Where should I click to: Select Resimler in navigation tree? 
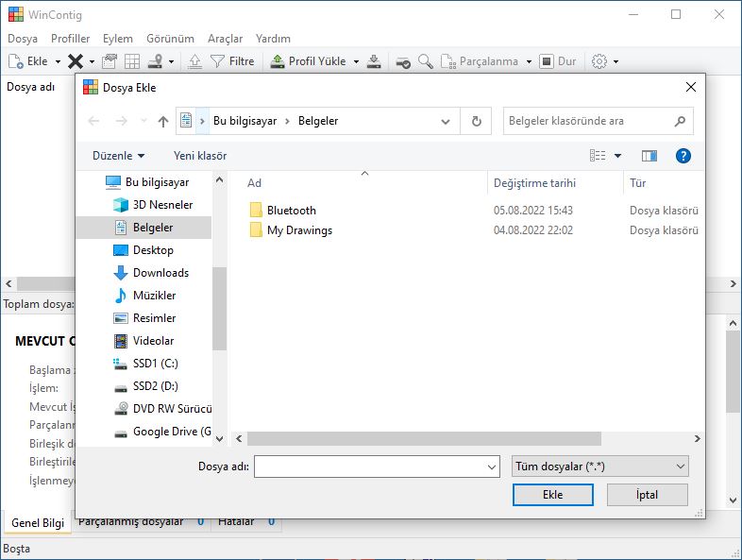(x=144, y=318)
